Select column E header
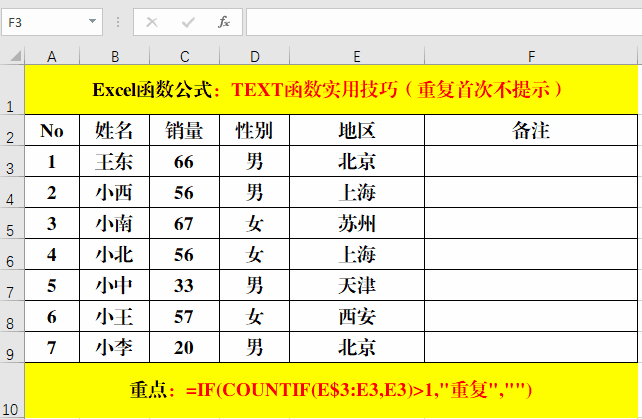Image resolution: width=642 pixels, height=419 pixels. [357, 56]
